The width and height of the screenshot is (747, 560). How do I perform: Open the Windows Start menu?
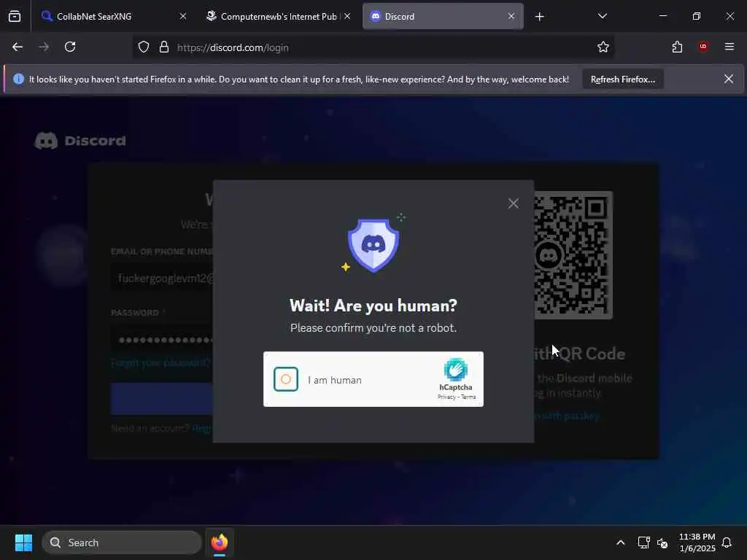(x=23, y=542)
